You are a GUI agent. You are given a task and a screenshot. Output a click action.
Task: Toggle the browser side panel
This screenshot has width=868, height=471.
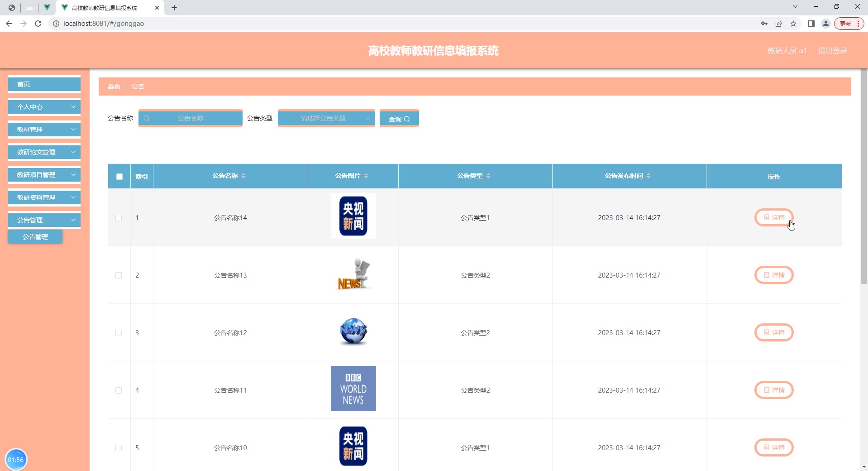pyautogui.click(x=811, y=24)
